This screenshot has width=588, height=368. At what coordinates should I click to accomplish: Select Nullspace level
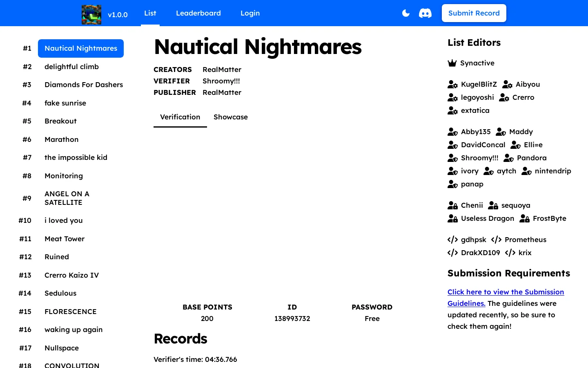click(62, 348)
